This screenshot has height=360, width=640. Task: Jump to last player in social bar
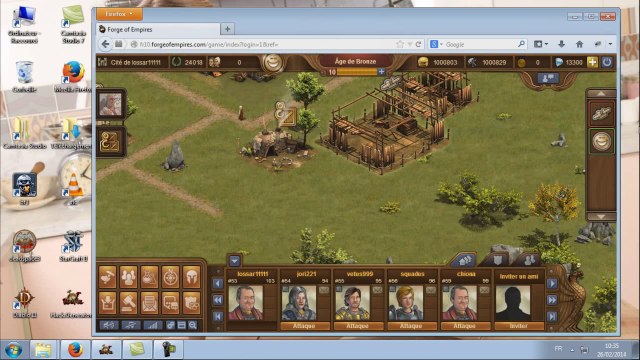tap(552, 316)
